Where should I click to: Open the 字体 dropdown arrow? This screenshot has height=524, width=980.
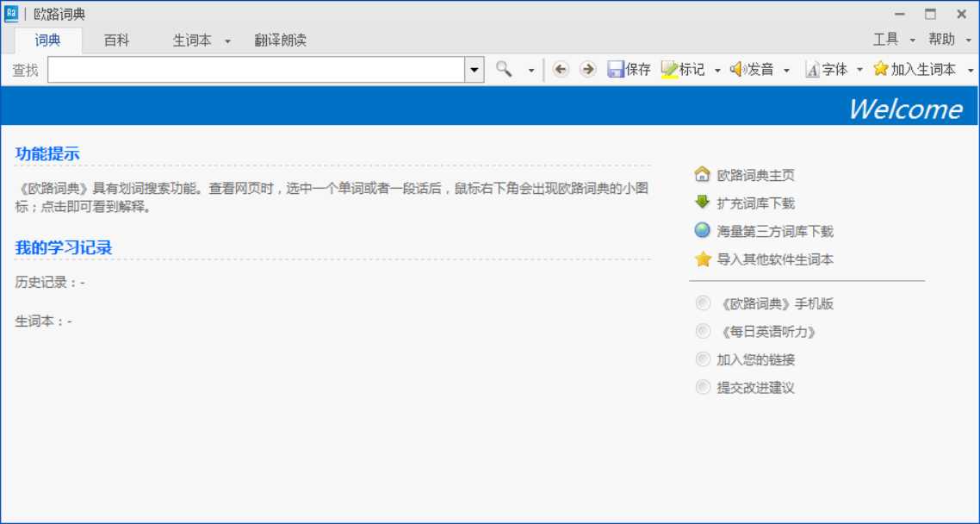click(x=859, y=70)
